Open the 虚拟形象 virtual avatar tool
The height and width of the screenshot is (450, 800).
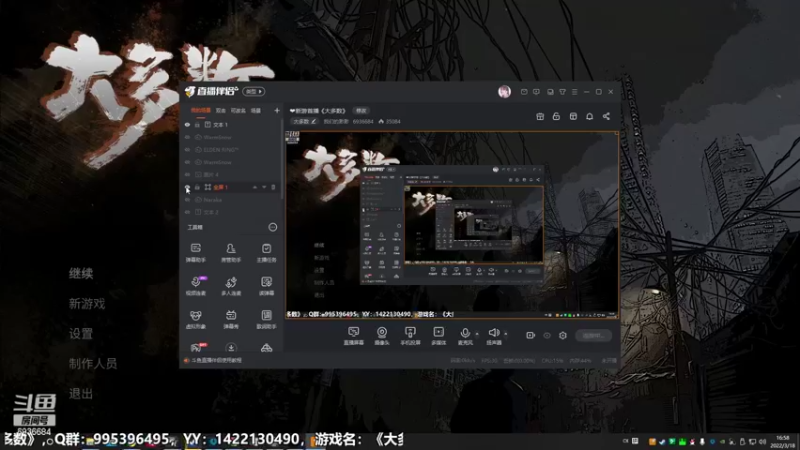click(195, 319)
